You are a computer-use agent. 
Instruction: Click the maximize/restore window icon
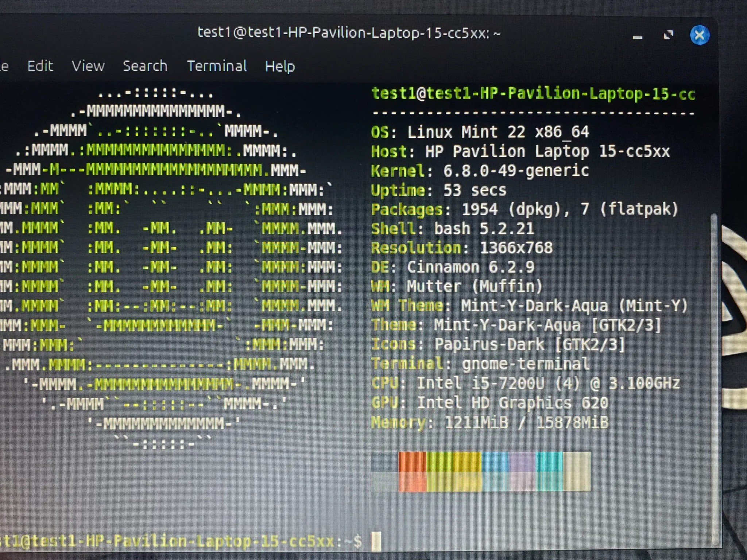tap(668, 35)
